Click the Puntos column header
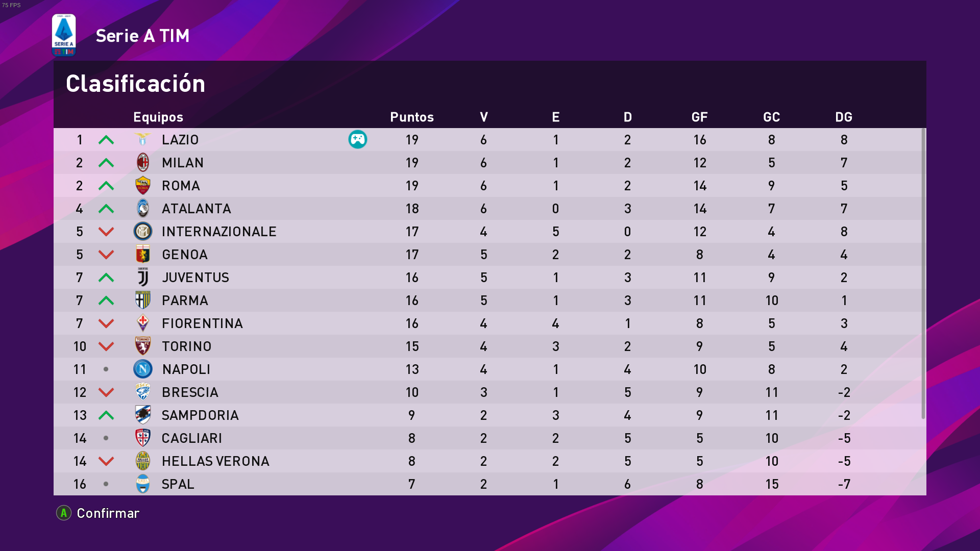The image size is (980, 551). (x=411, y=117)
